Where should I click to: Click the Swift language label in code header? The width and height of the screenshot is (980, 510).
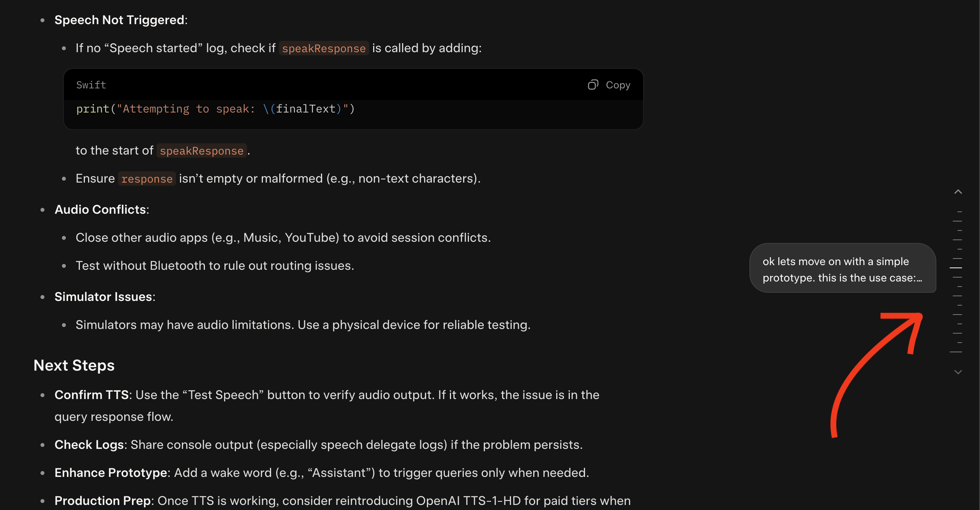click(91, 85)
